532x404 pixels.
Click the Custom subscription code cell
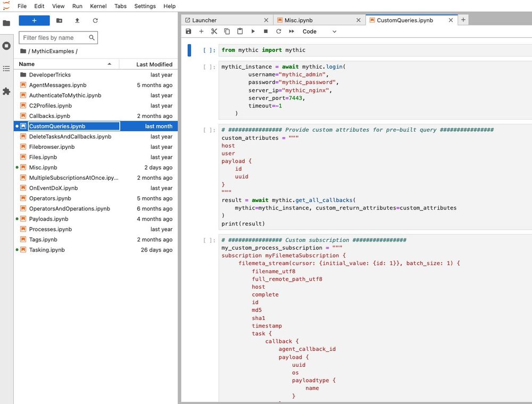pyautogui.click(x=375, y=318)
